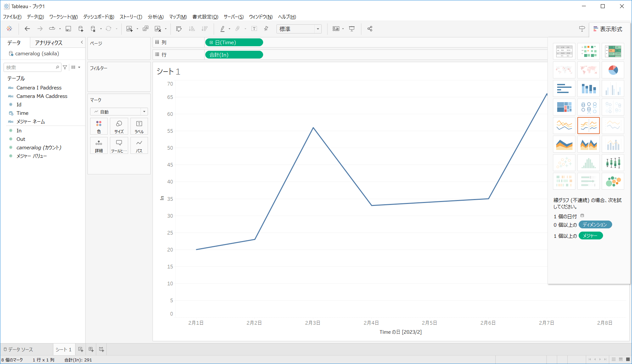Select the pie chart in Show Me
This screenshot has height=364, width=632.
613,70
